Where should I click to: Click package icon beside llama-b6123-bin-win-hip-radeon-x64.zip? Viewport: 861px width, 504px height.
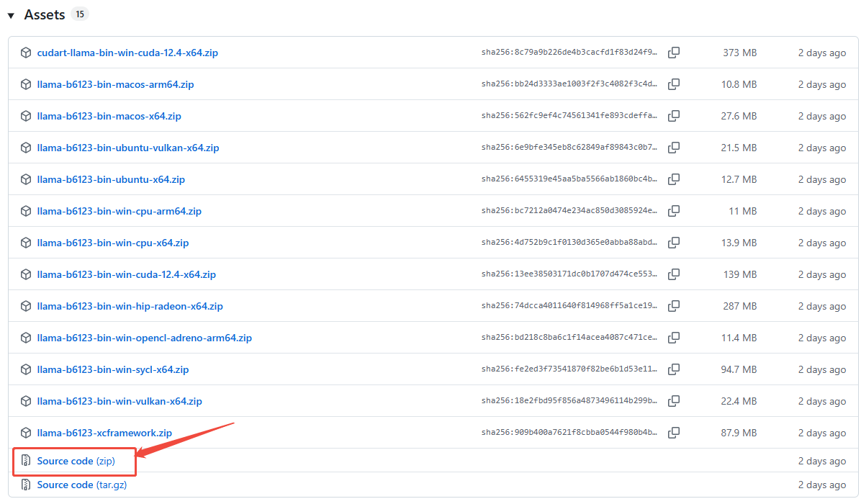[26, 306]
